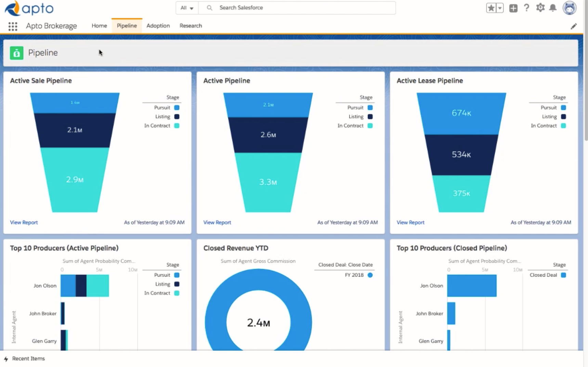Click the 2.9M In Contract funnel segment
The image size is (588, 367).
tap(75, 180)
